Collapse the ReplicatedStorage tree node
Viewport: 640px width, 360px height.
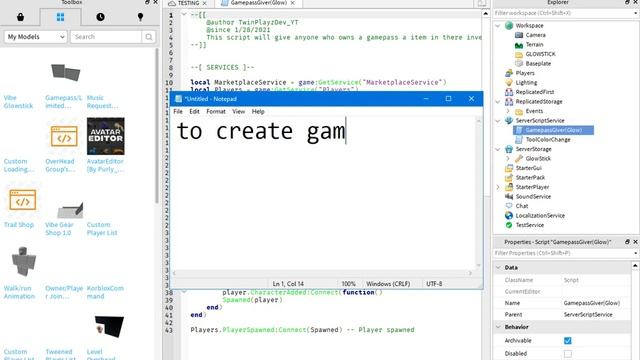click(x=498, y=102)
